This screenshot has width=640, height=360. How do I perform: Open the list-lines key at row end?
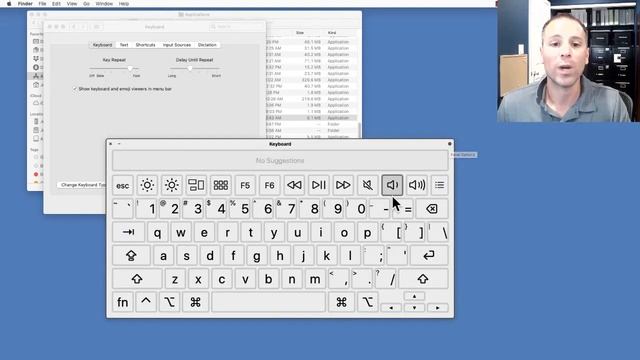point(440,185)
